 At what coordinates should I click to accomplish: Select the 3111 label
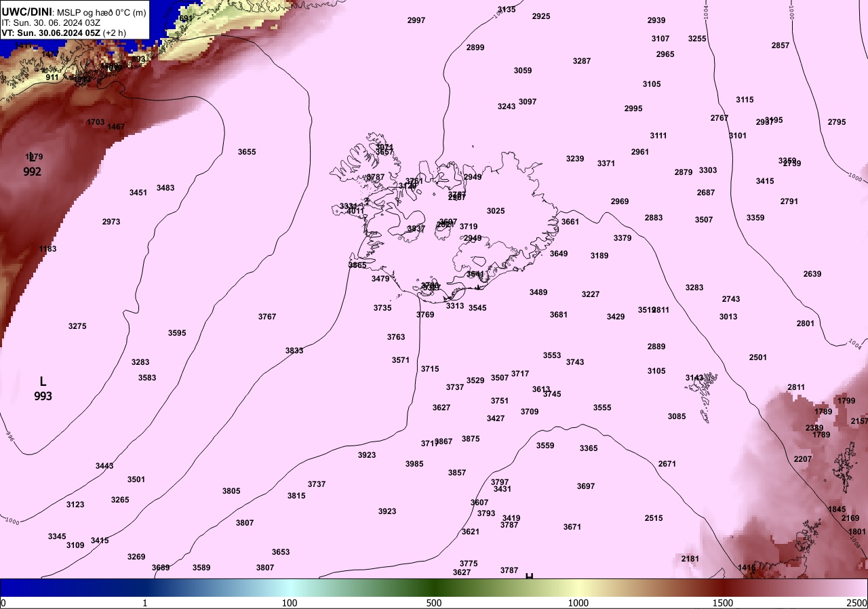tap(658, 136)
